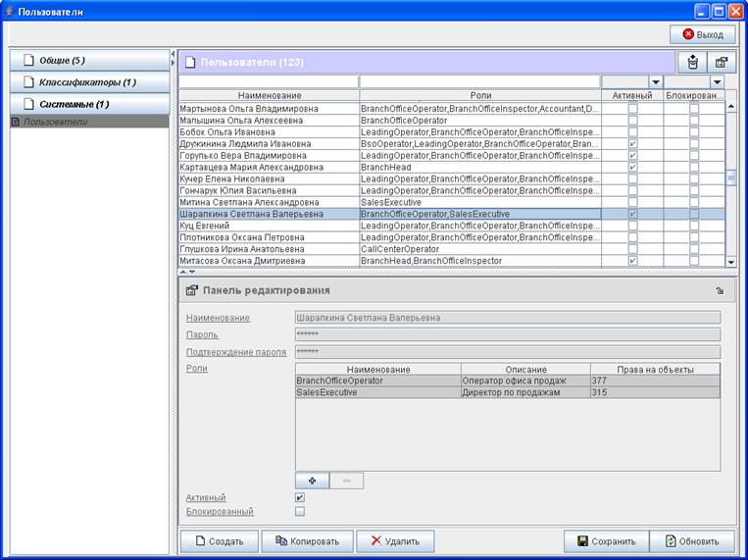Viewport: 748px width, 560px height.
Task: Add a role with the plus button
Action: 312,481
